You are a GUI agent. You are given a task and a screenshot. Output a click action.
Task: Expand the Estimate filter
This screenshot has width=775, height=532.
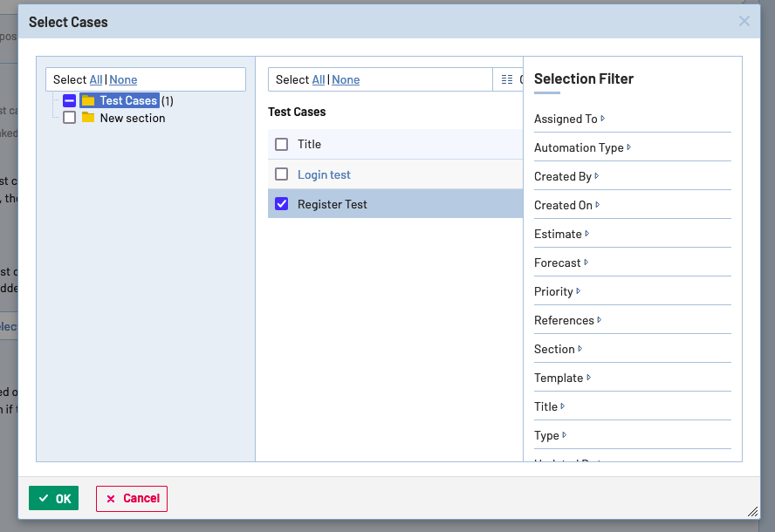pos(561,234)
